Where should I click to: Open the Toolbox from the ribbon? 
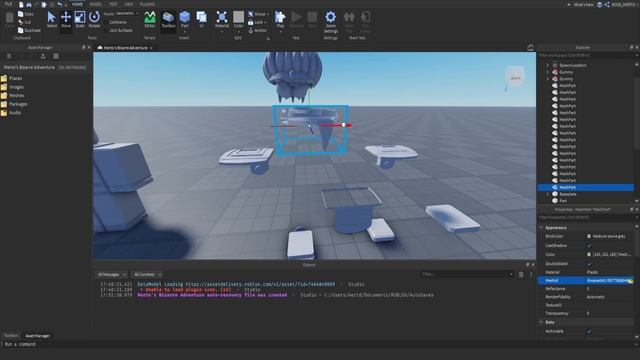[x=168, y=20]
